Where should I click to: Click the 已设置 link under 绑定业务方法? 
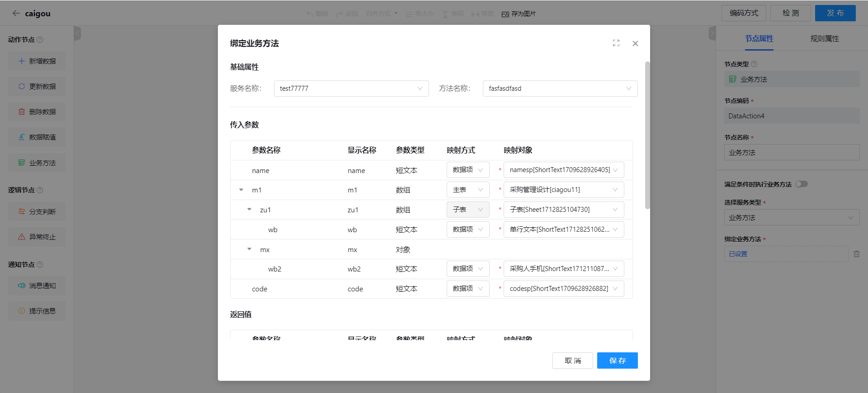click(x=738, y=254)
